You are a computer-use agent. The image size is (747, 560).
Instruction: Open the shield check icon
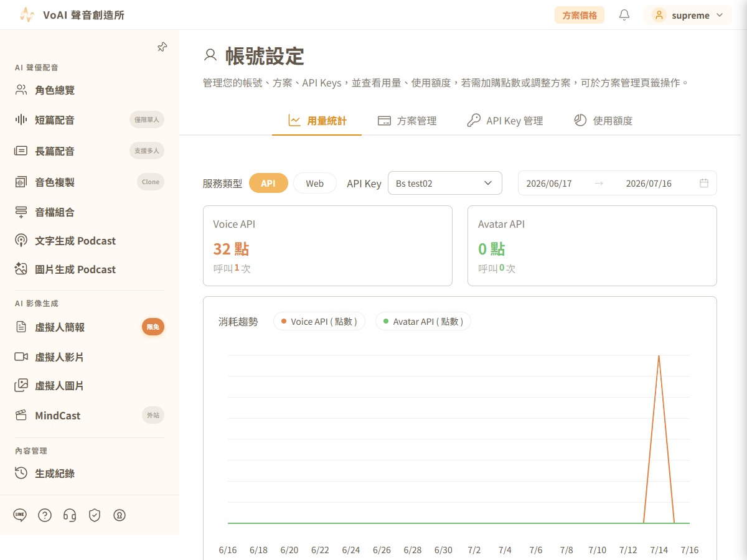pyautogui.click(x=95, y=515)
